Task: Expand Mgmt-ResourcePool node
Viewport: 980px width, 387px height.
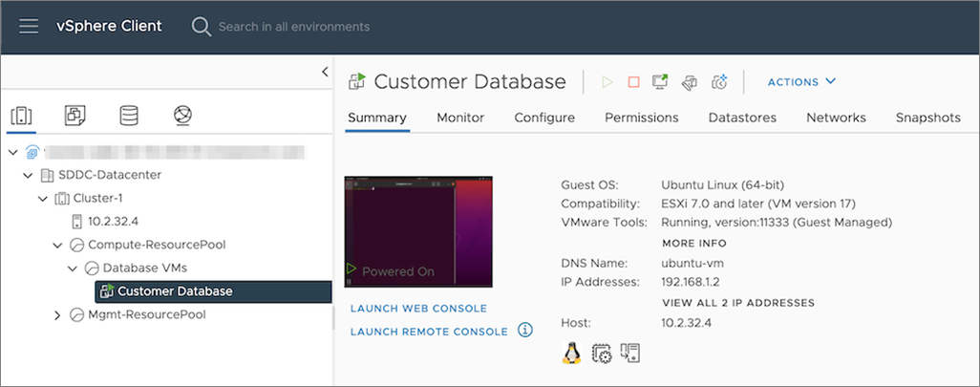Action: click(57, 315)
